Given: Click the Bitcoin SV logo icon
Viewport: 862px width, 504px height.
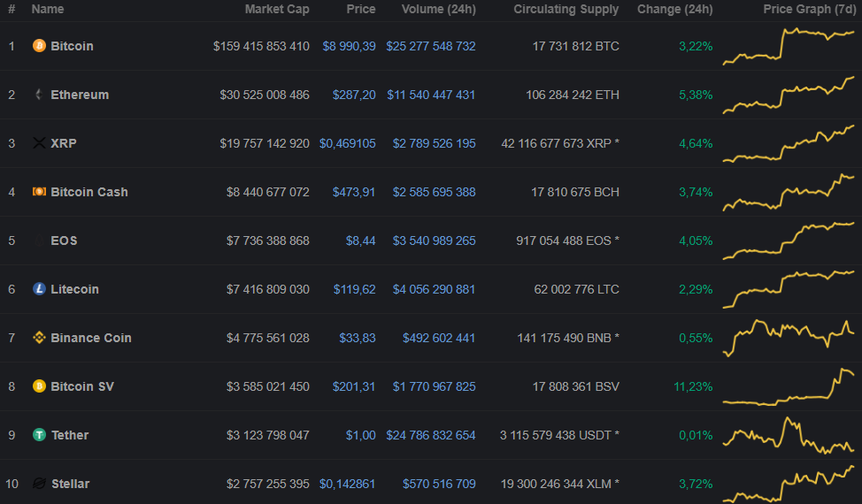Looking at the screenshot, I should 39,386.
